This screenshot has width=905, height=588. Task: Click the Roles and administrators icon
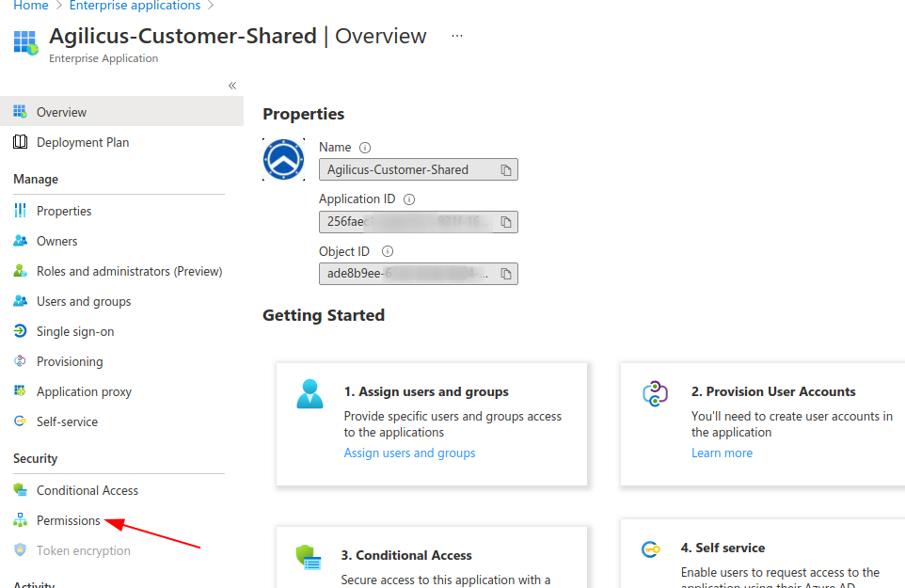(x=20, y=271)
